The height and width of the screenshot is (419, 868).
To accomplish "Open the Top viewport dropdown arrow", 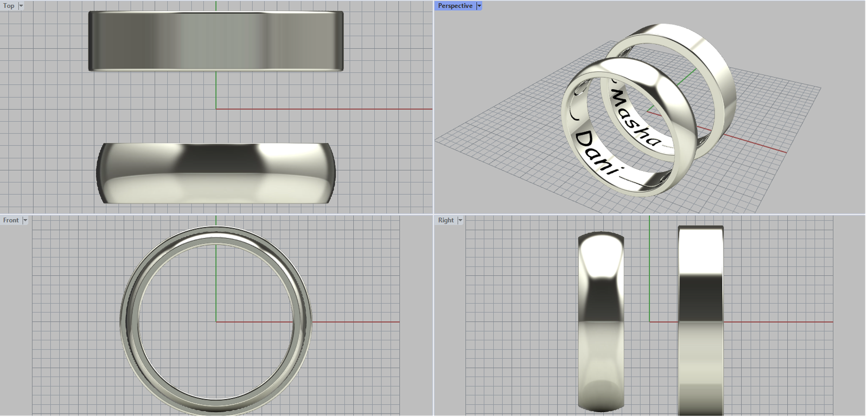I will click(x=21, y=6).
